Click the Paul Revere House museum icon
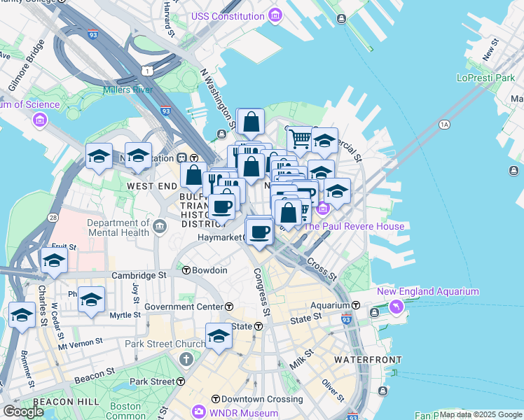The width and height of the screenshot is (524, 420). [323, 209]
